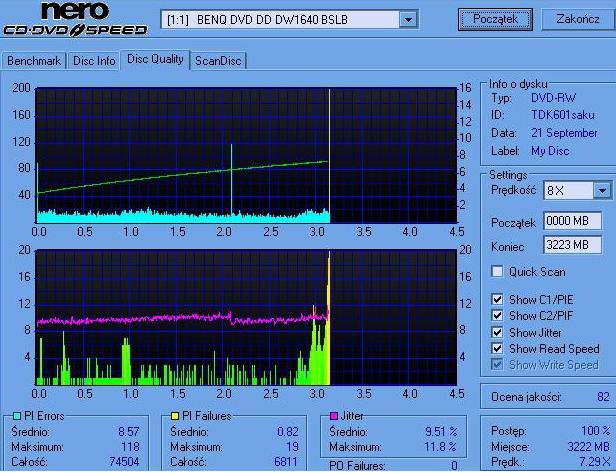This screenshot has height=472, width=616.
Task: Click the Postęp progress value 100 %
Action: click(x=596, y=431)
